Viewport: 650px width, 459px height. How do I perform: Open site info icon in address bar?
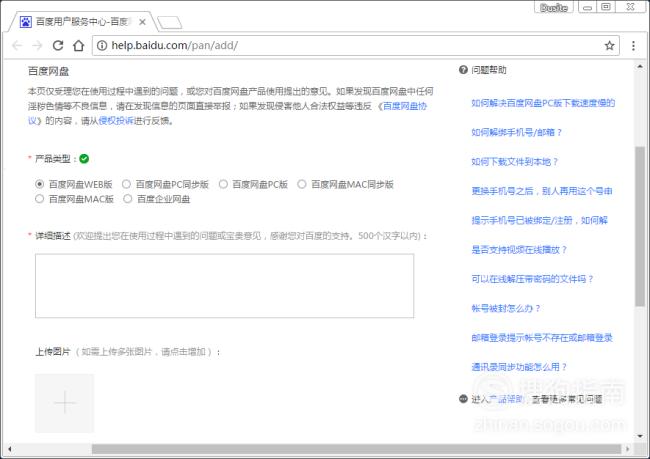point(102,46)
